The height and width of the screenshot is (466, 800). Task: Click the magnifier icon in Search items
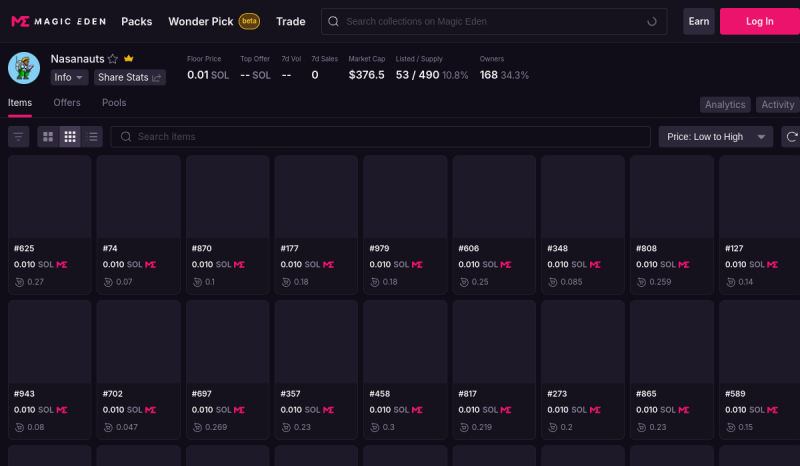[x=126, y=137]
